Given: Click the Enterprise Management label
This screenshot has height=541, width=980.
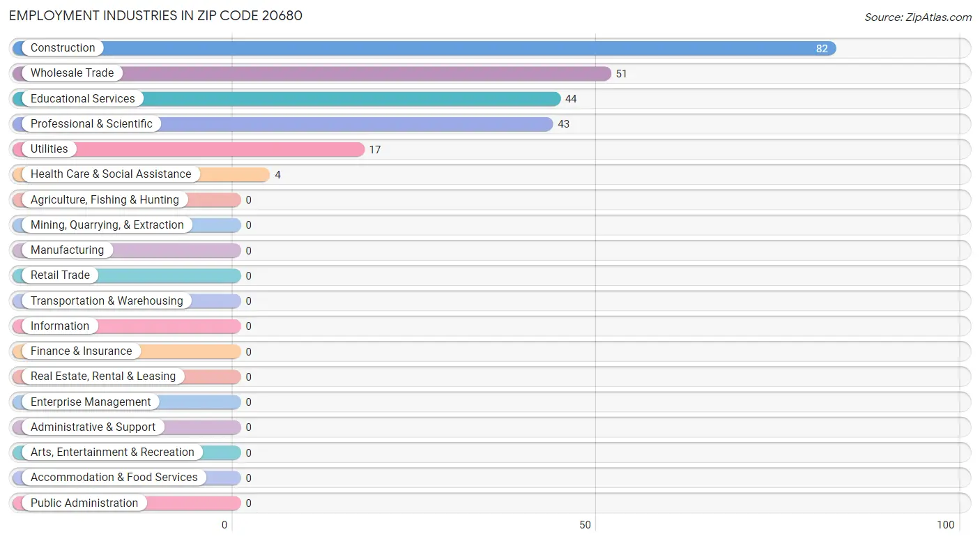Looking at the screenshot, I should click(x=91, y=402).
